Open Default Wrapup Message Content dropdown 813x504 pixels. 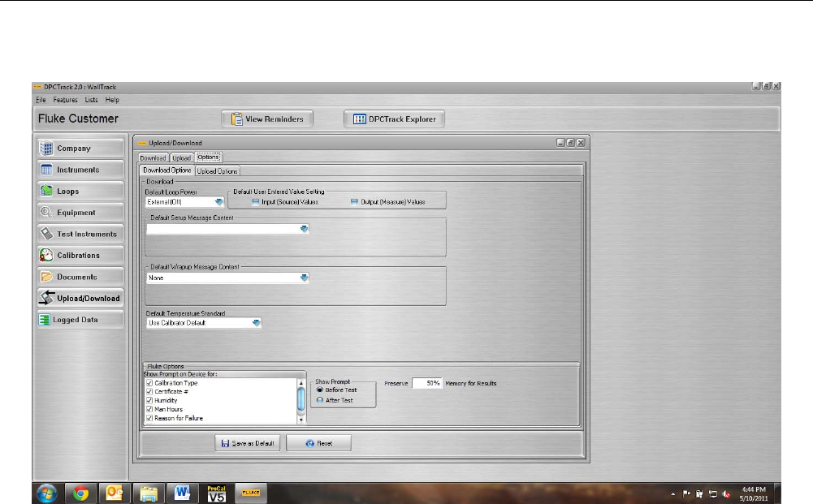304,278
